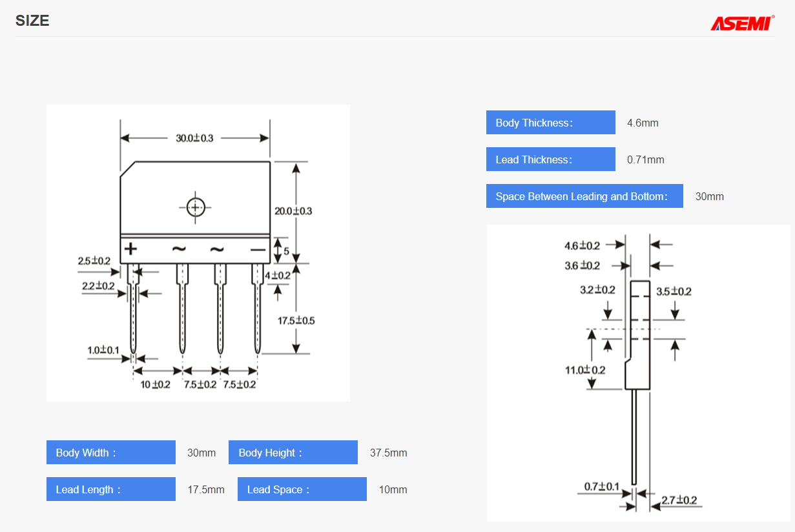Click the 1.0±0.1 dimension label

click(103, 350)
